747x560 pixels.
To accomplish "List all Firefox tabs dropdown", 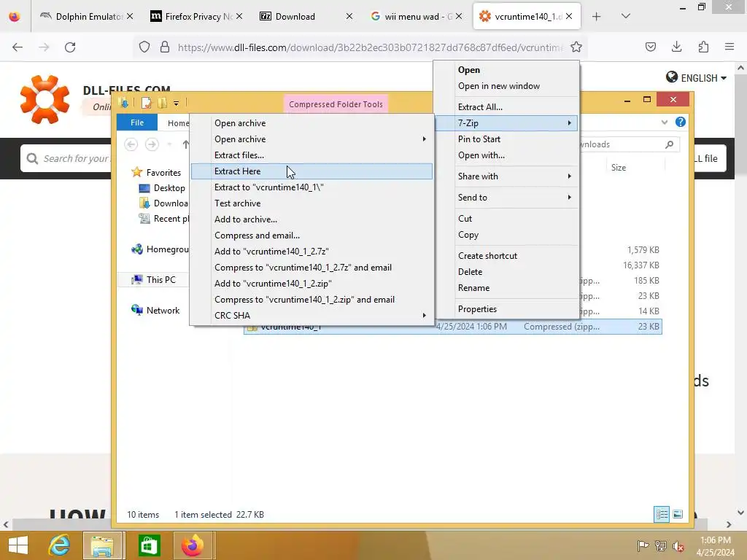I will point(626,17).
